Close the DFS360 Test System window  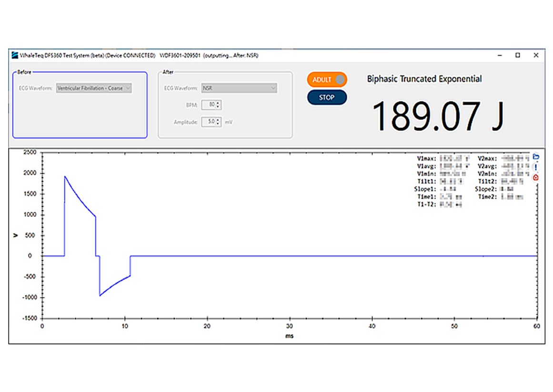(x=536, y=55)
